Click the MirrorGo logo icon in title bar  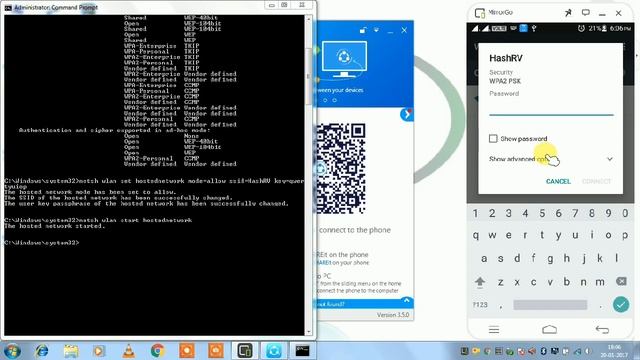click(480, 13)
